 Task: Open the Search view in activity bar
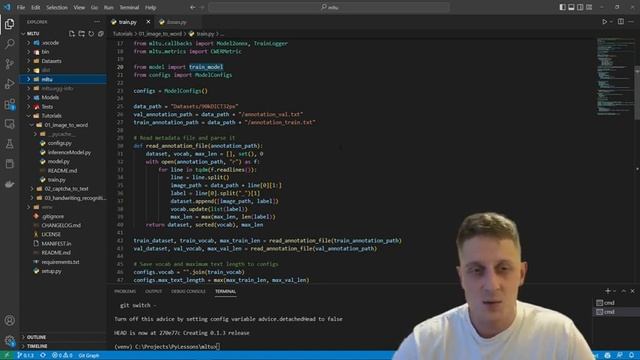[9, 44]
